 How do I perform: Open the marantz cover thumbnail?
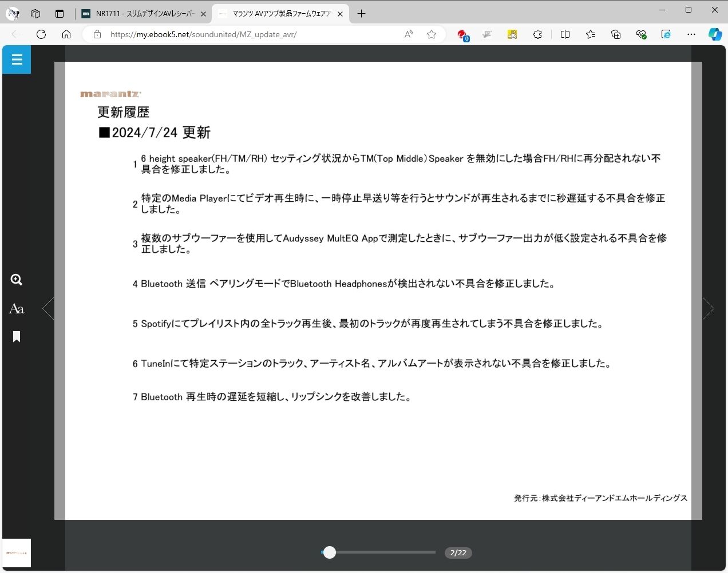[x=17, y=553]
